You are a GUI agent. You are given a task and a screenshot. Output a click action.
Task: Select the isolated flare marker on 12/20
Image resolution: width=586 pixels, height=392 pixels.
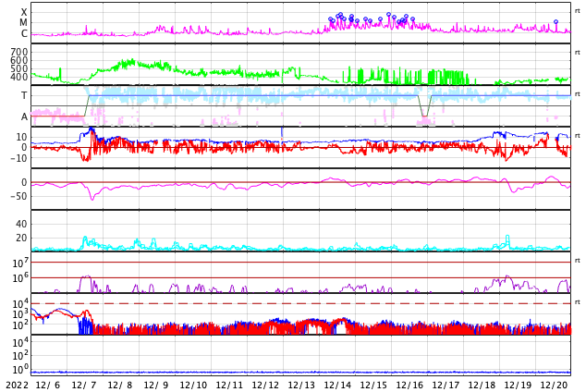[x=555, y=21]
